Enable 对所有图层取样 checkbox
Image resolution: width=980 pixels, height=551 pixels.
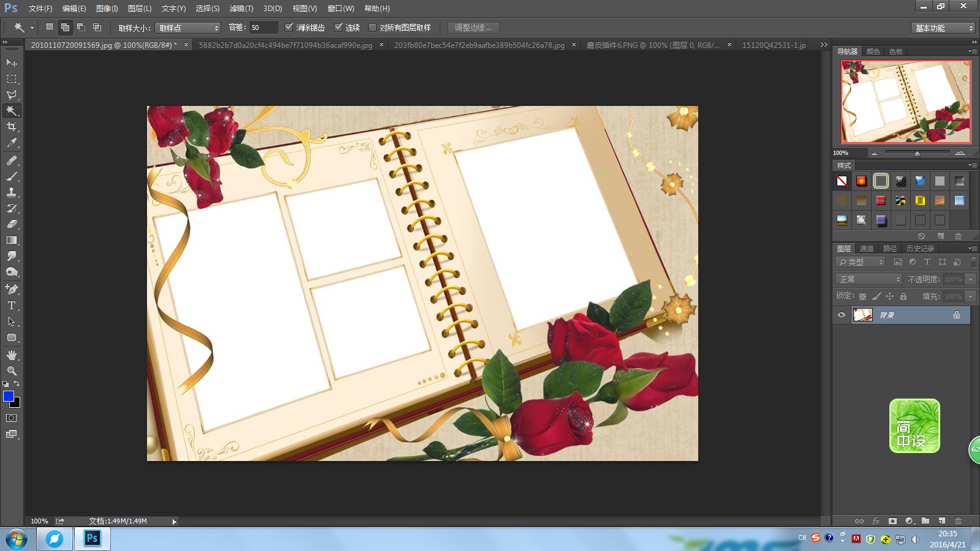coord(372,28)
